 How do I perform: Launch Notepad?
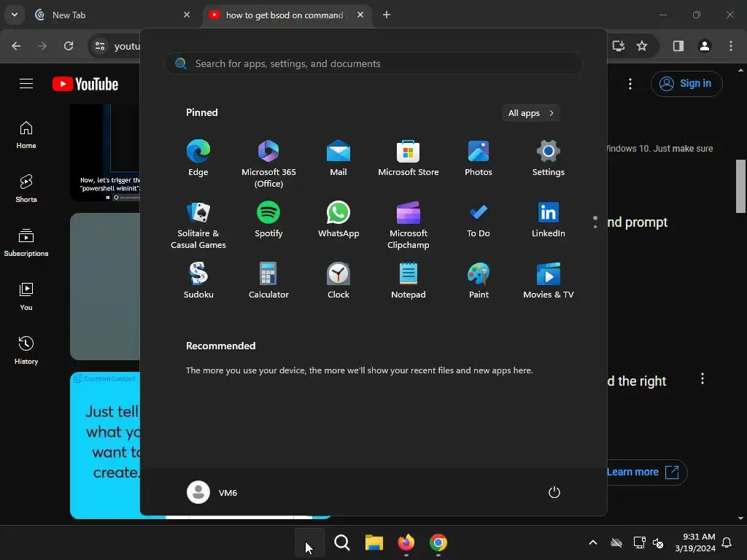point(409,281)
